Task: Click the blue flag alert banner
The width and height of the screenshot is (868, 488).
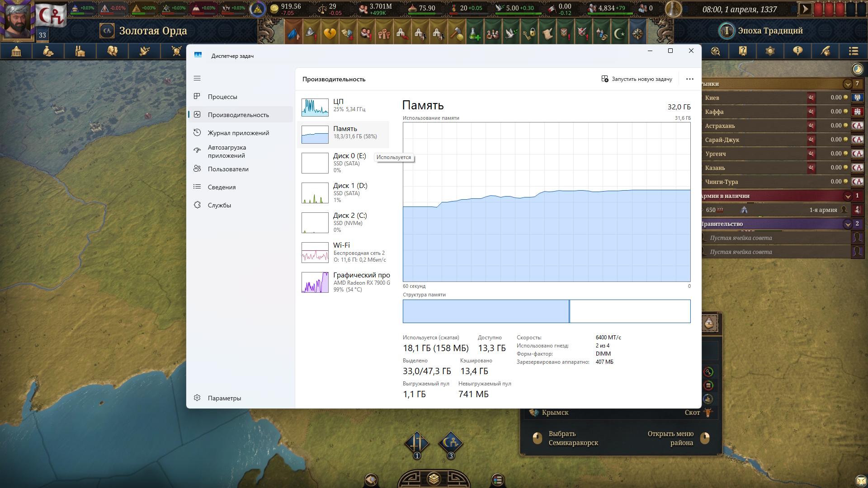Action: coord(294,32)
